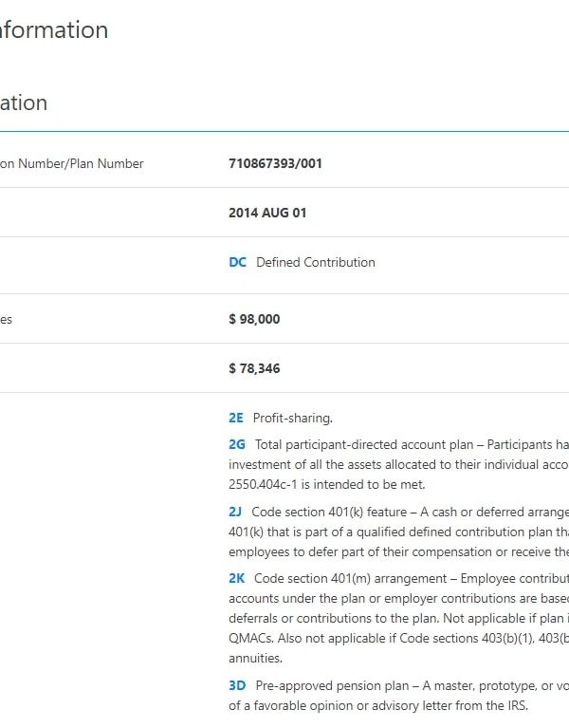Open the 2J code link
The width and height of the screenshot is (569, 728).
tap(235, 512)
